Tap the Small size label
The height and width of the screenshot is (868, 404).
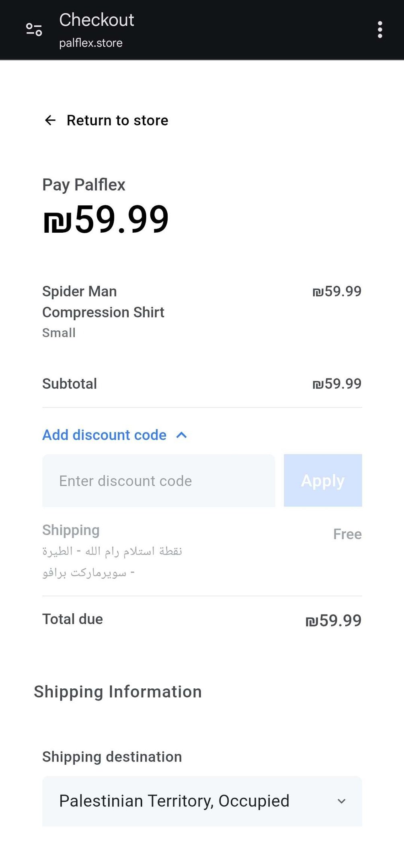tap(59, 333)
